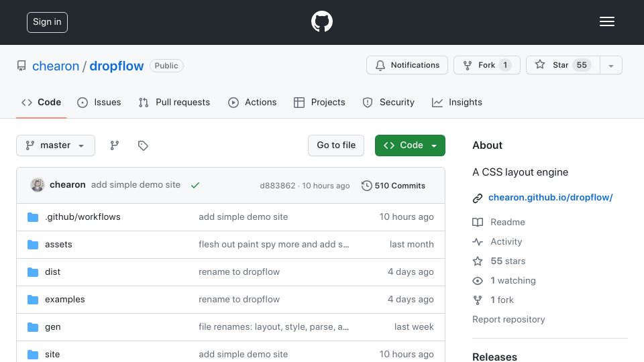Open the Actions tab
644x362 pixels.
tap(252, 102)
